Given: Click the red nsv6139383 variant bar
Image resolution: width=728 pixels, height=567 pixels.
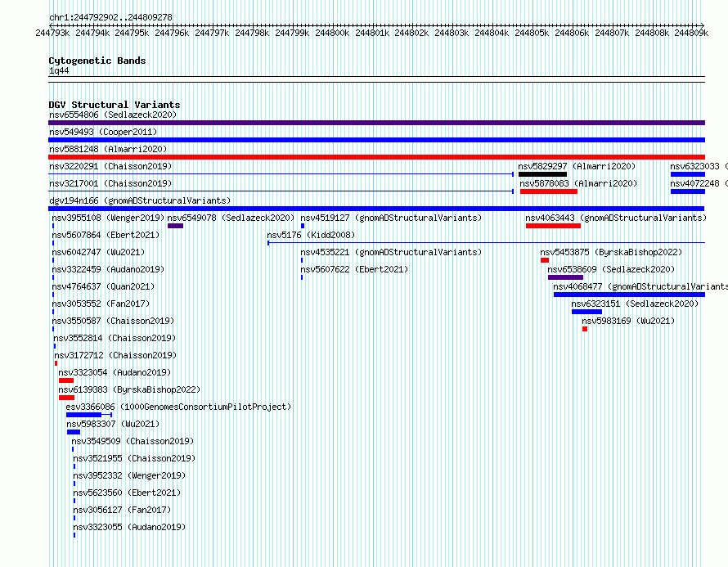Looking at the screenshot, I should [67, 398].
